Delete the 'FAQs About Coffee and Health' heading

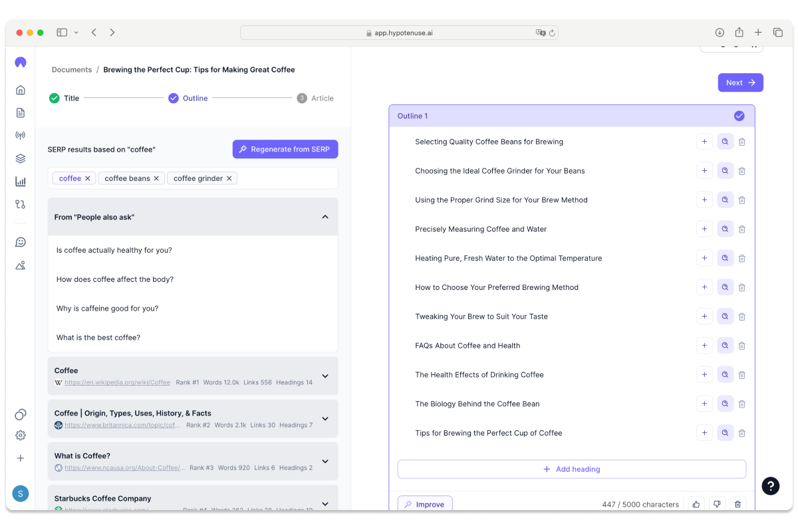[741, 345]
